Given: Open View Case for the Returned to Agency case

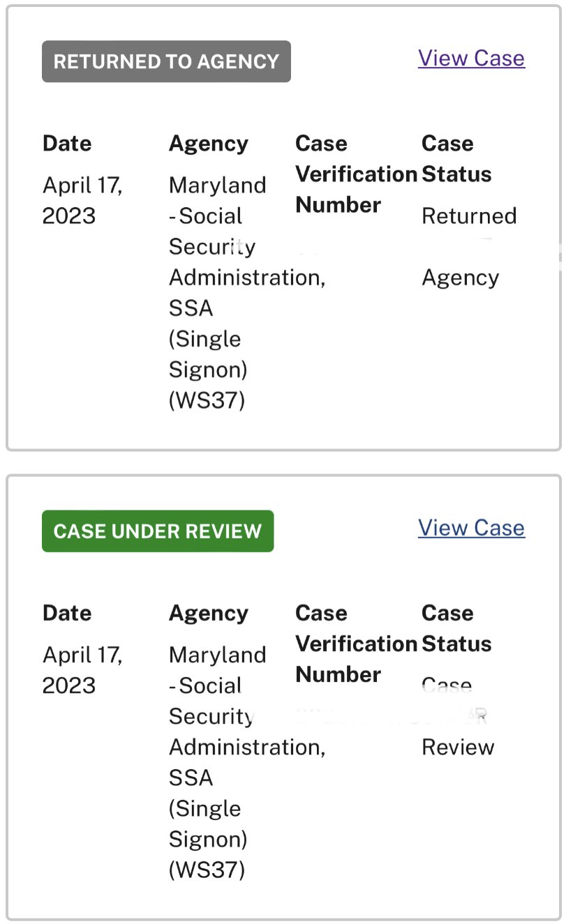Looking at the screenshot, I should tap(471, 58).
